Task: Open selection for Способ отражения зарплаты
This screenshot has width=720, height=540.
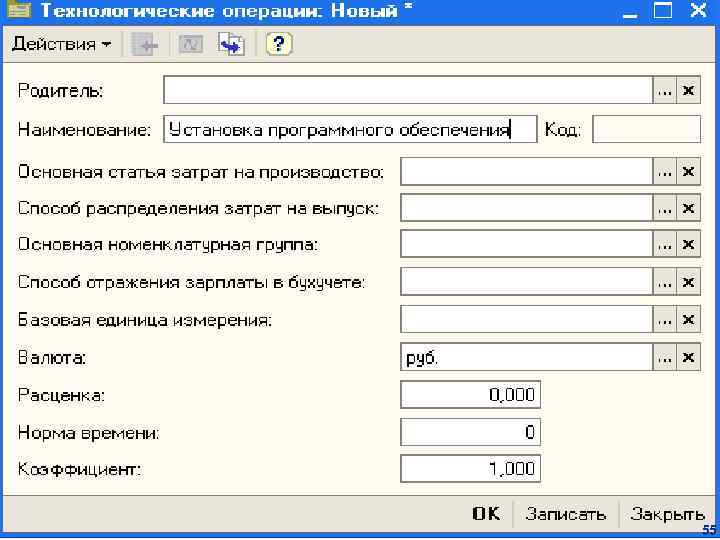Action: coord(664,281)
